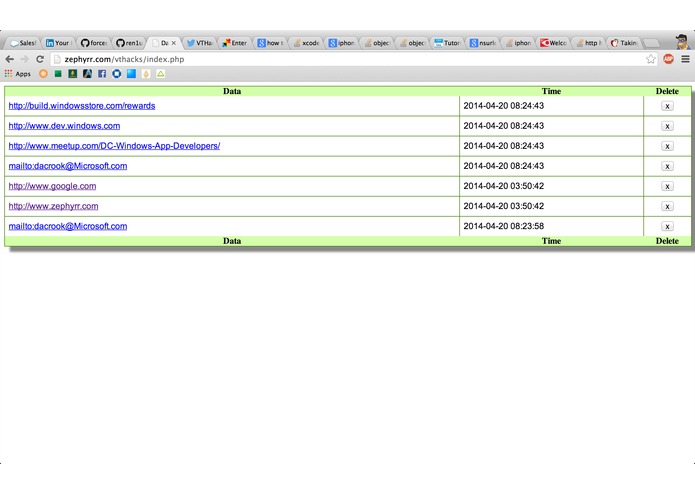
Task: Delete the www.google.com row
Action: point(667,186)
